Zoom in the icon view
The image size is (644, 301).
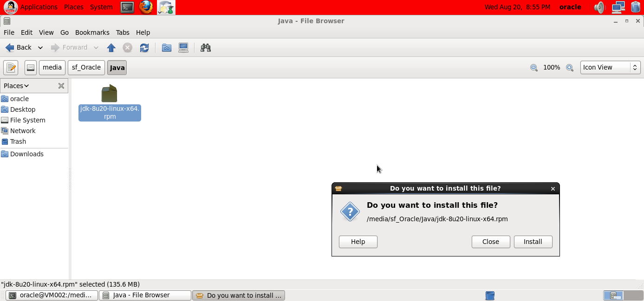pyautogui.click(x=570, y=68)
